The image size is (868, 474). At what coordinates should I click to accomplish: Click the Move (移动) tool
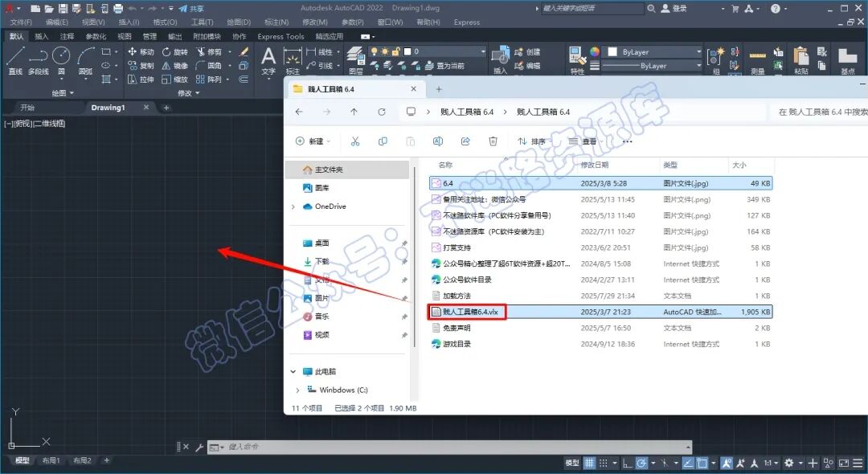click(x=141, y=51)
